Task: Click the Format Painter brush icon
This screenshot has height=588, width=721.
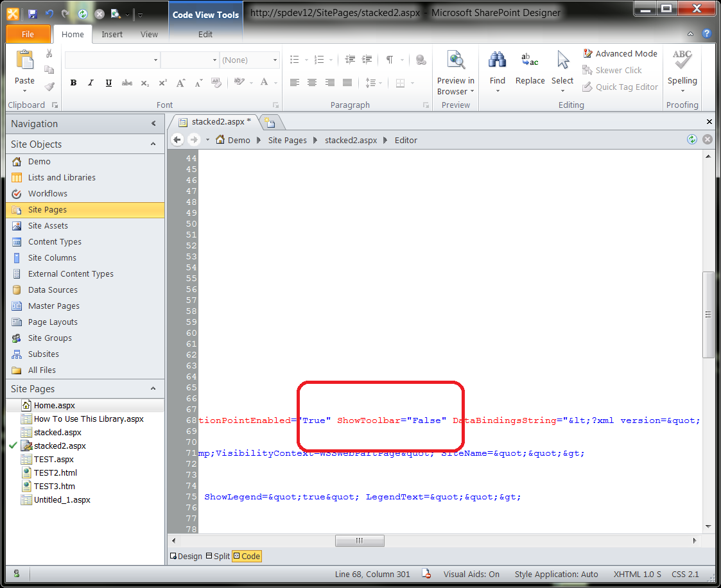Action: point(49,87)
